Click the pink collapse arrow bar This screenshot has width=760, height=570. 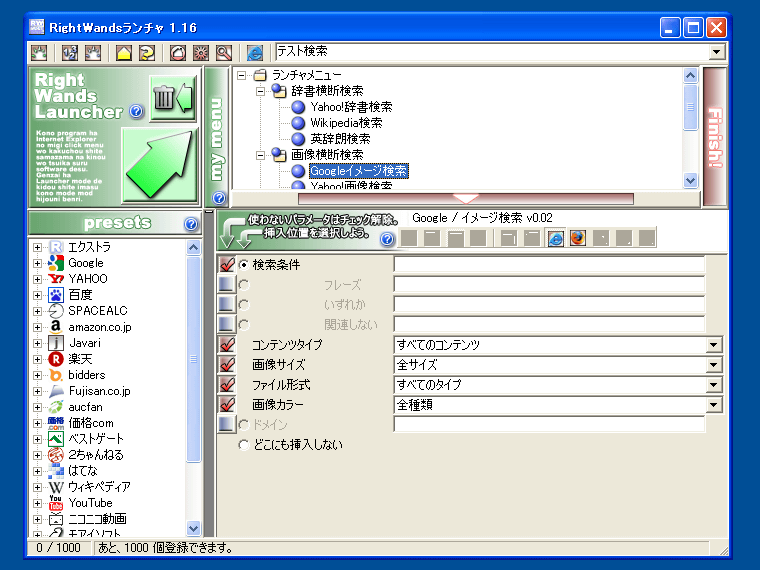466,198
